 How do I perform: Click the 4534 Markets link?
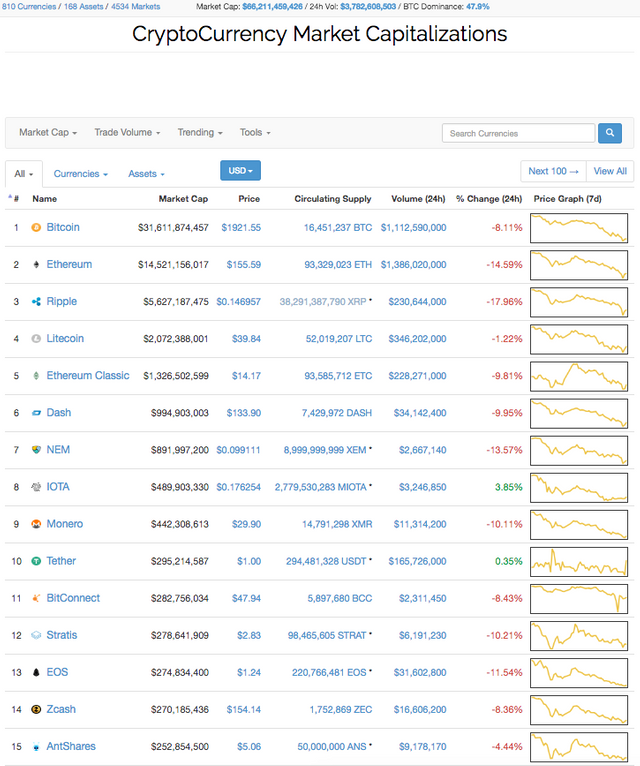click(x=135, y=7)
